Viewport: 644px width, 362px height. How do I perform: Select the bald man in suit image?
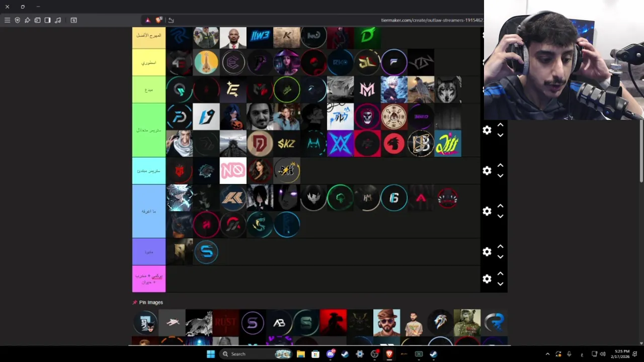pyautogui.click(x=233, y=38)
